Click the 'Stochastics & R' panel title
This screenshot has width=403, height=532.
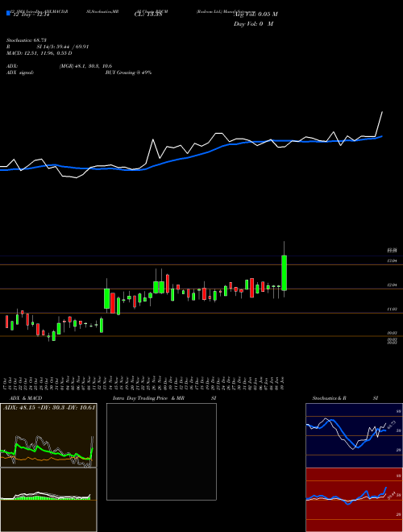coord(330,398)
